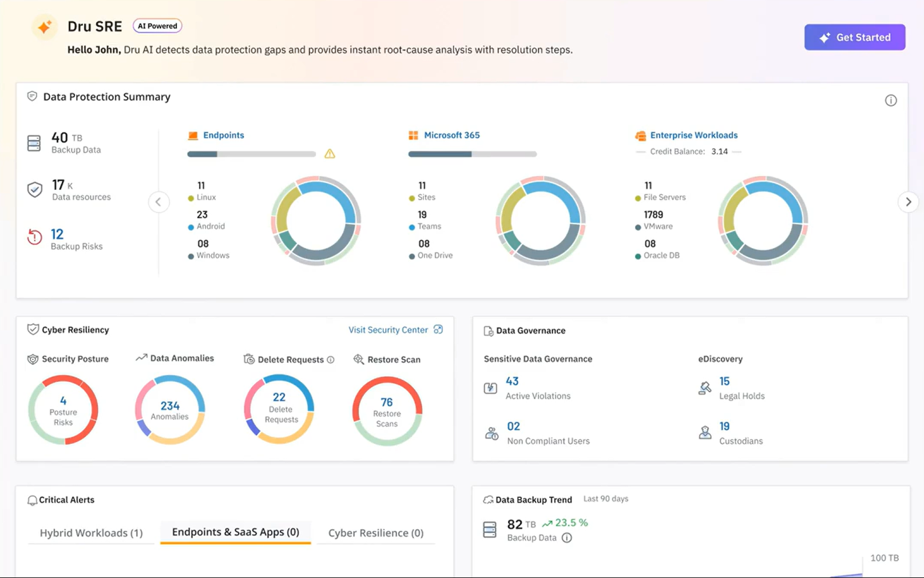This screenshot has width=924, height=578.
Task: Click the Critical Alerts bell icon
Action: [33, 500]
